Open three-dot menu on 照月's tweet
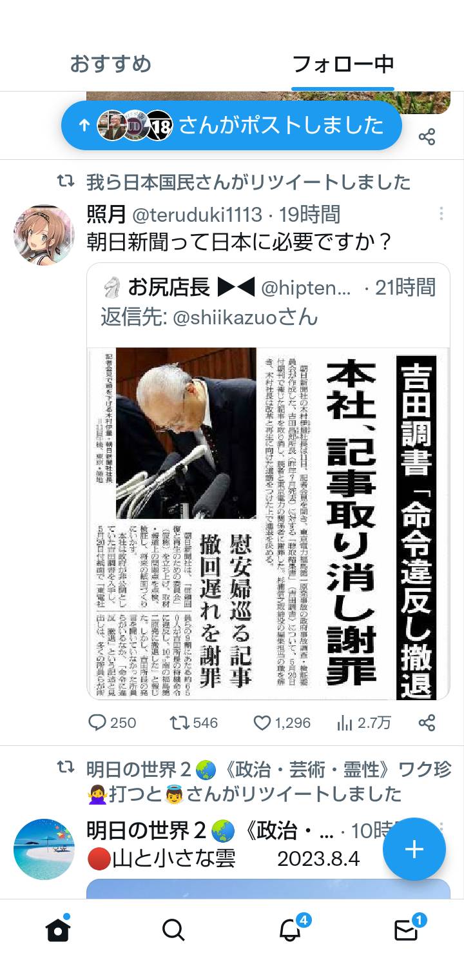 click(441, 213)
